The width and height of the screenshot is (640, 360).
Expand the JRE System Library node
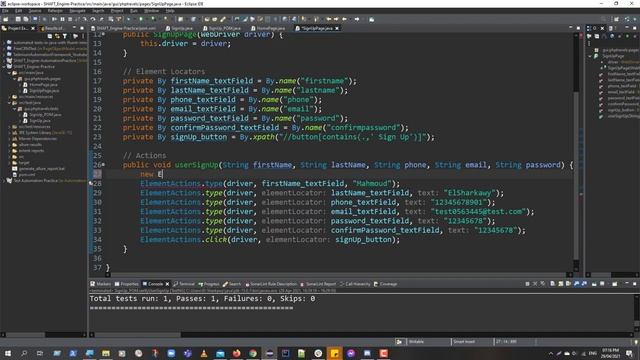point(9,133)
